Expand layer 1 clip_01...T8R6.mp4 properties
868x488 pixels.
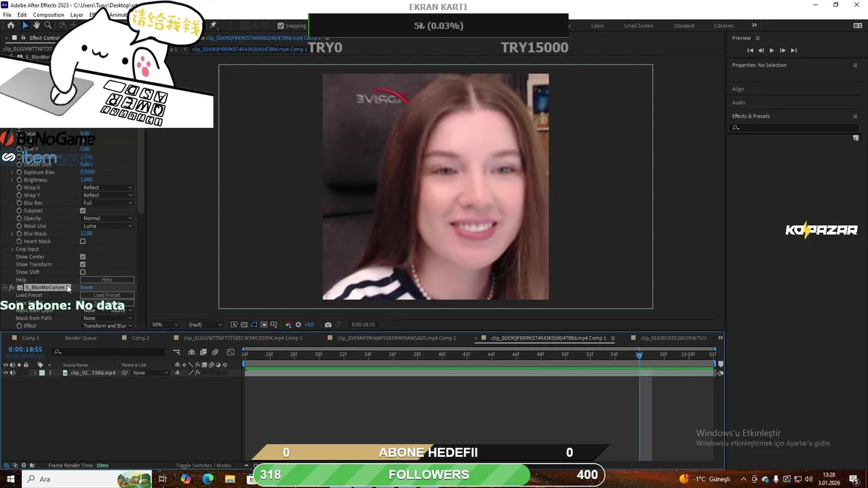pos(35,373)
